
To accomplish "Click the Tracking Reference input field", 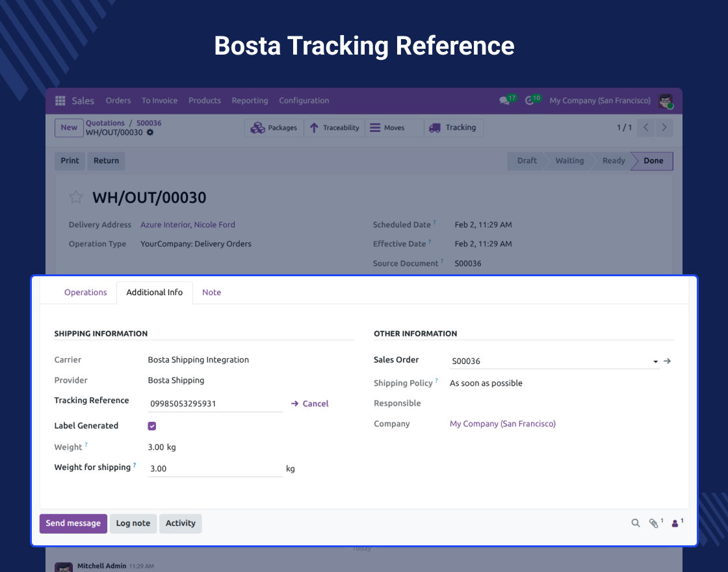I will [215, 404].
